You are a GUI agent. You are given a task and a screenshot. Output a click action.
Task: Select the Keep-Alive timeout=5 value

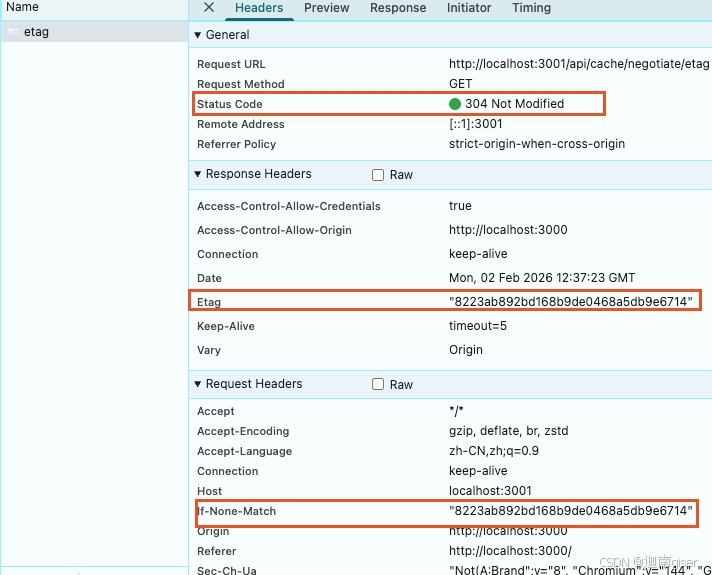(478, 326)
